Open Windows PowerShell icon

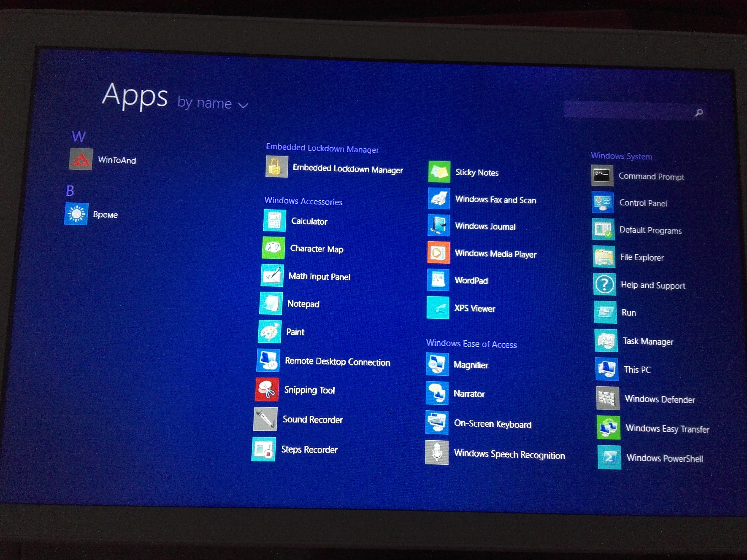pos(609,457)
